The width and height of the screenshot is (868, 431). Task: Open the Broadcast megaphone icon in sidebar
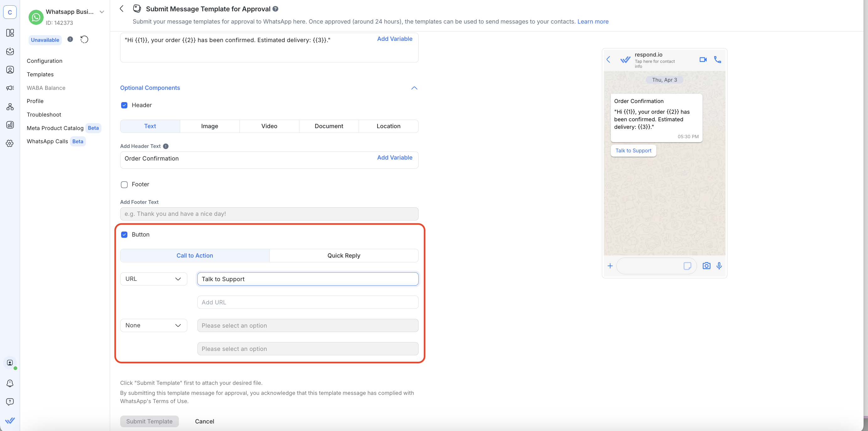tap(10, 88)
